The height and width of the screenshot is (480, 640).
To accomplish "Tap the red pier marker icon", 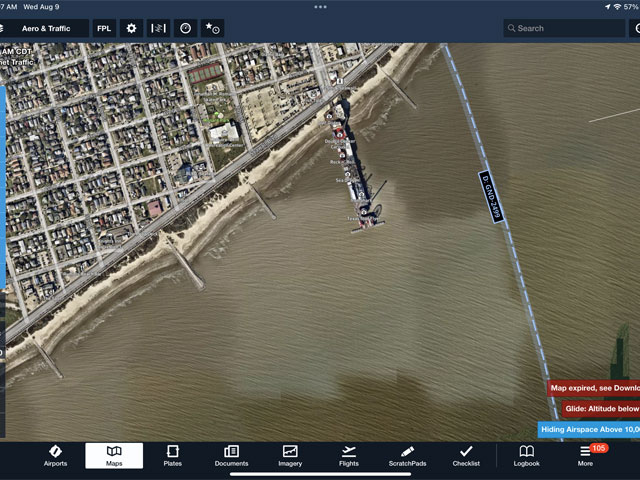I will click(x=339, y=134).
